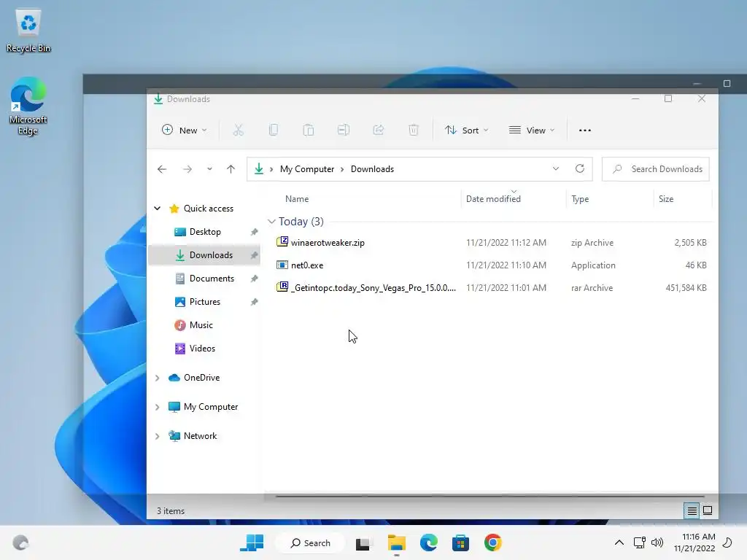
Task: Open Pictures in Quick access
Action: 205,302
